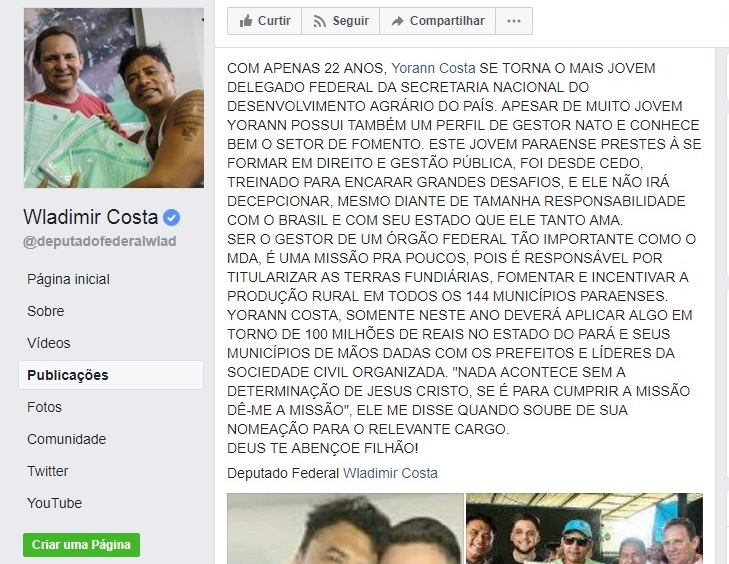729x564 pixels.
Task: Open the YouTube sidebar tab
Action: (x=54, y=503)
